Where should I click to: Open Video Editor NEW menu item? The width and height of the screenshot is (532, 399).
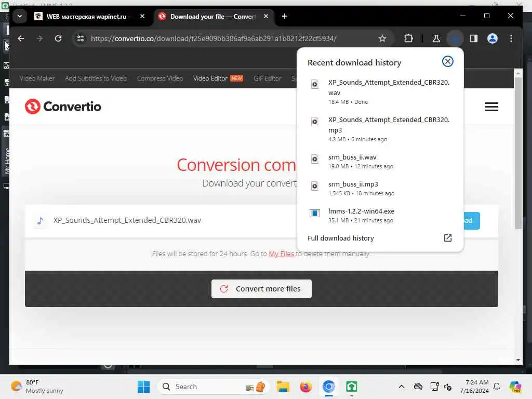click(x=218, y=78)
